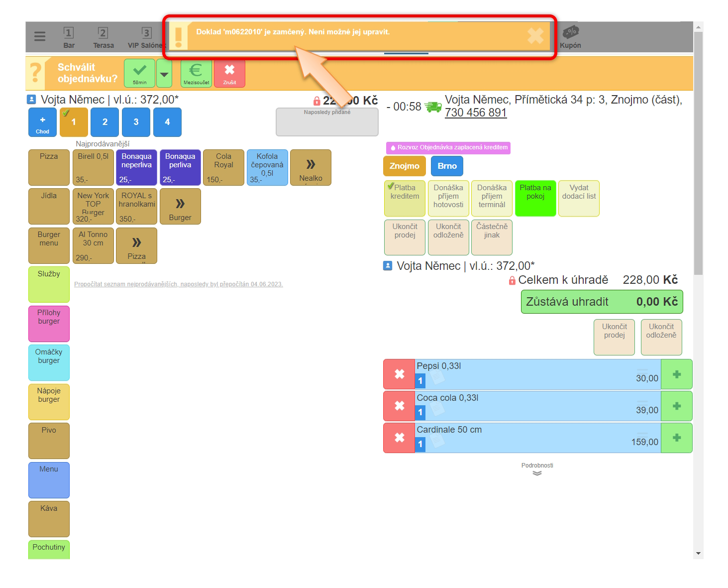Expand the Podrobnosti details section
728x588 pixels.
pos(537,470)
